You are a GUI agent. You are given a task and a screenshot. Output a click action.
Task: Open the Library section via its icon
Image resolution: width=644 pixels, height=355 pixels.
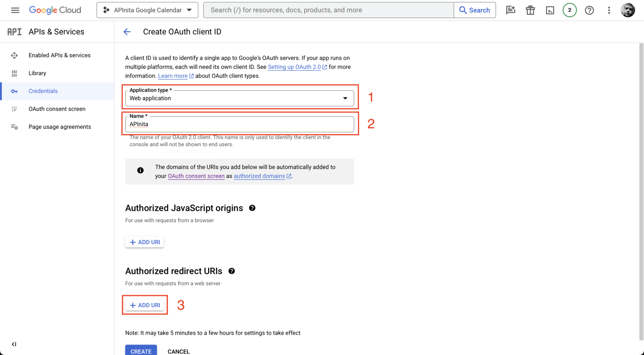click(x=14, y=73)
